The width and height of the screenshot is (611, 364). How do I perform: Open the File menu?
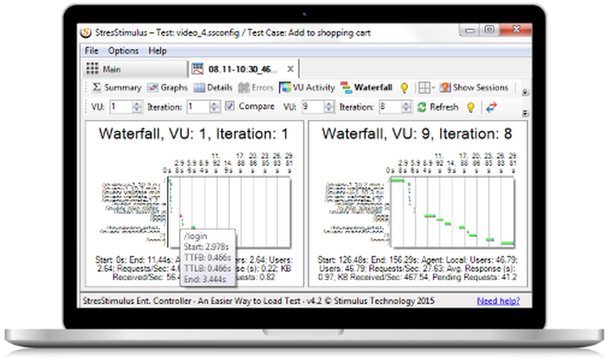[92, 51]
